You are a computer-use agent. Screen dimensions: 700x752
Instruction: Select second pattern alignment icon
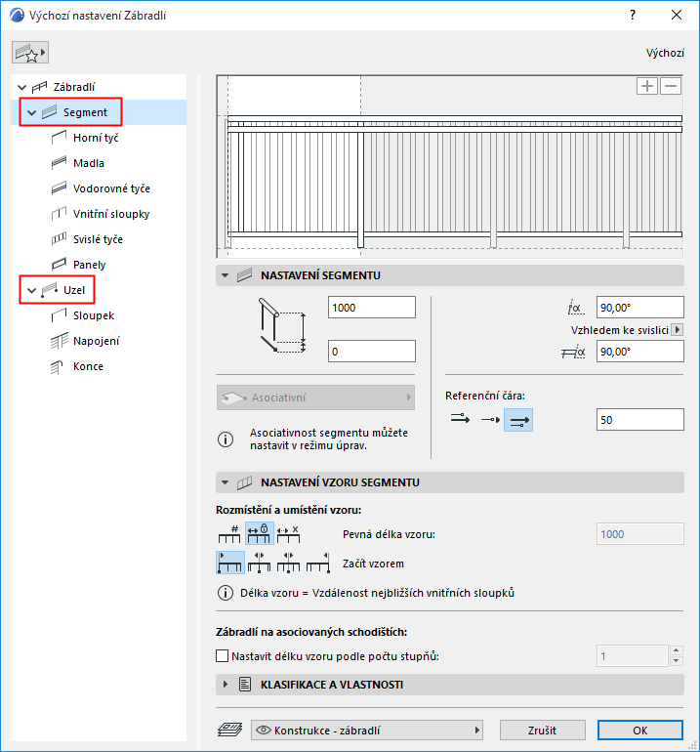[x=260, y=563]
